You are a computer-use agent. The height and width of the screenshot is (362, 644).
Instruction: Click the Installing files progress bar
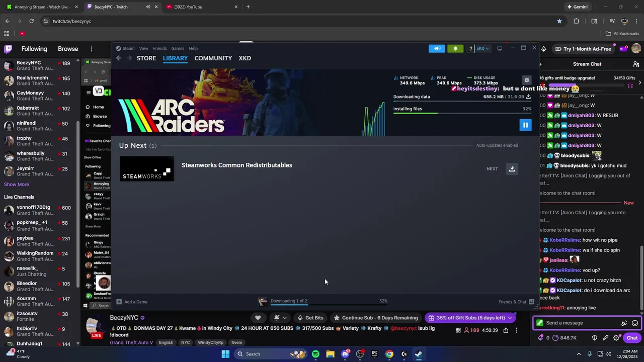(462, 113)
